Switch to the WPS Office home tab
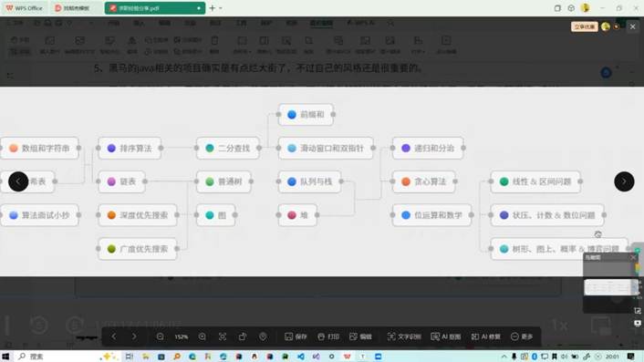This screenshot has width=644, height=362. tap(25, 8)
